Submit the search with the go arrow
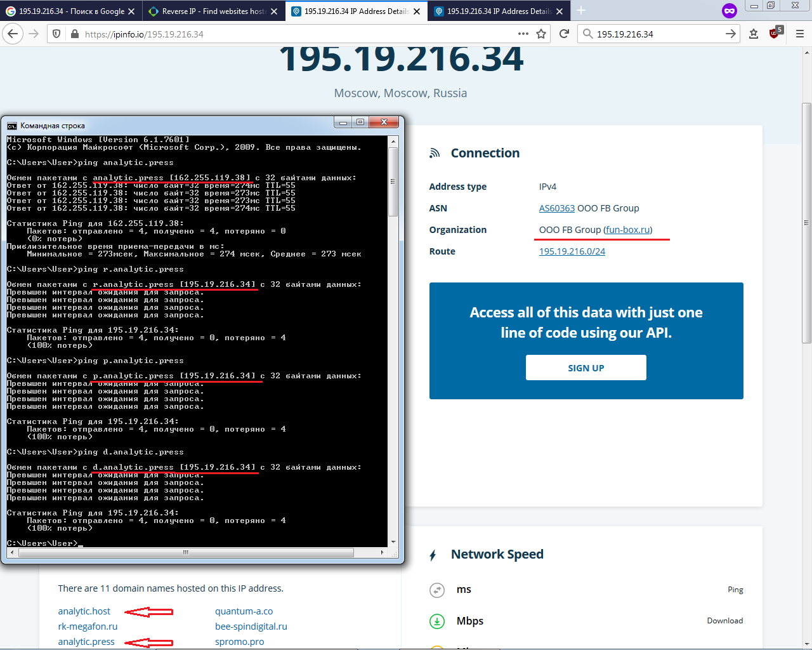 click(x=731, y=34)
